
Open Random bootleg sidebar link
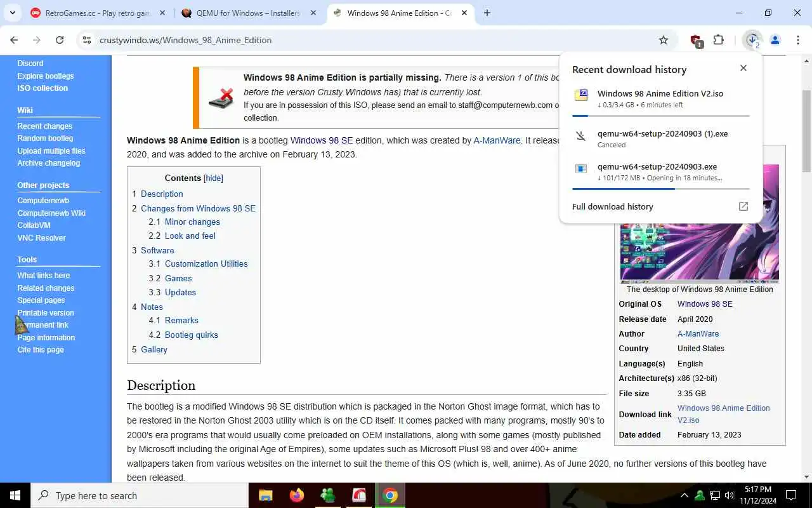click(x=45, y=138)
